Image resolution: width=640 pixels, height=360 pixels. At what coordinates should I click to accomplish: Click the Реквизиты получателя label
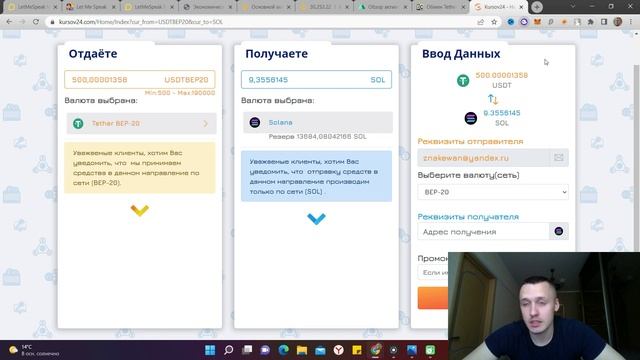click(x=468, y=217)
